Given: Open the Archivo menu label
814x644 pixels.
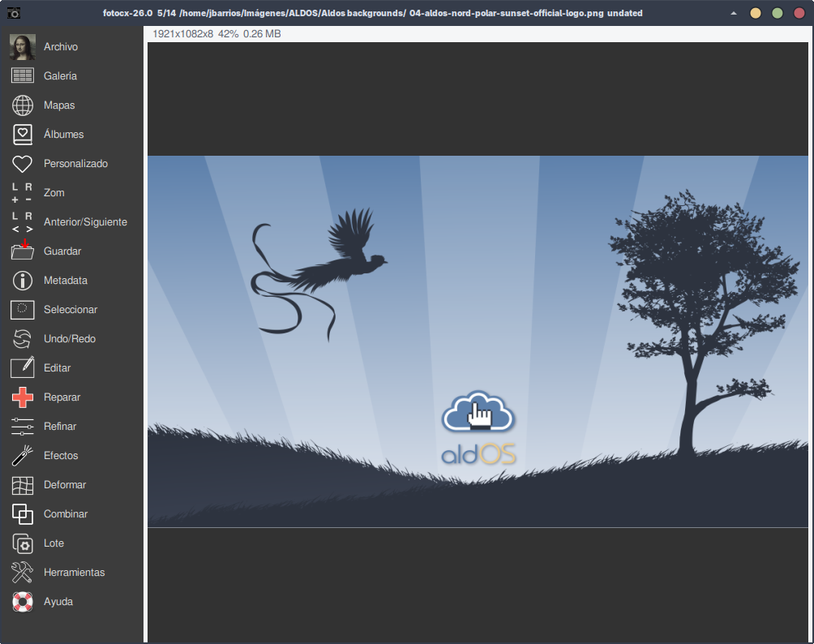Looking at the screenshot, I should coord(61,47).
